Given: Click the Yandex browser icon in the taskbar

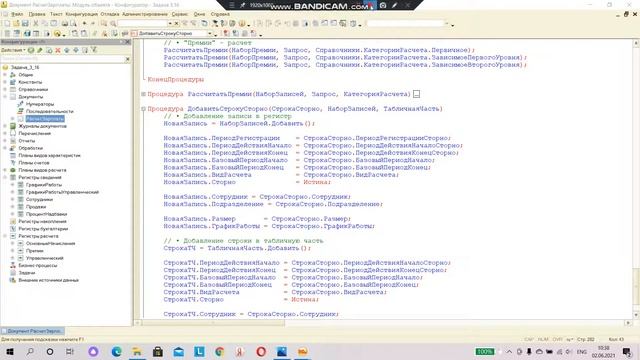Looking at the screenshot, I should pos(240,351).
